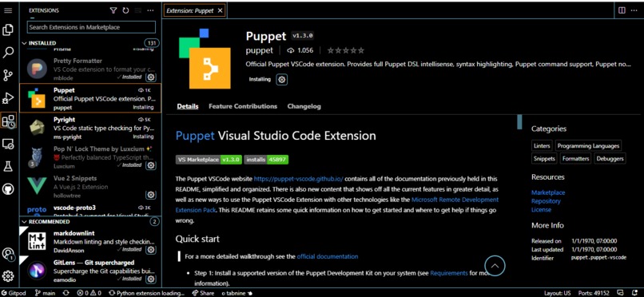
Task: Switch to the Feature Contributions tab
Action: click(x=243, y=106)
